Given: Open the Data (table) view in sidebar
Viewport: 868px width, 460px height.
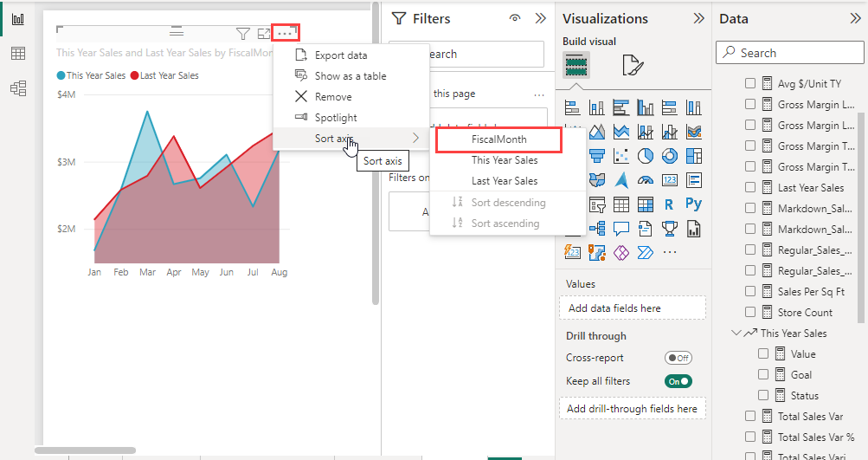Looking at the screenshot, I should click(17, 53).
